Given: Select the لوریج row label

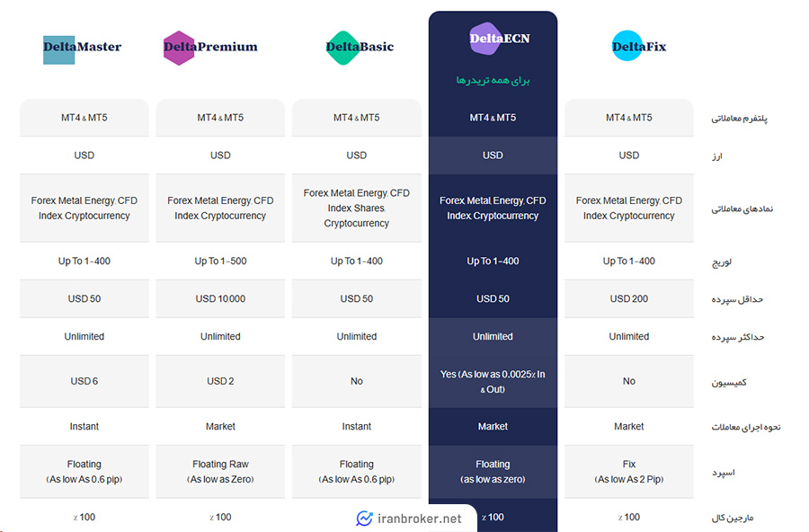Looking at the screenshot, I should click(x=721, y=262).
